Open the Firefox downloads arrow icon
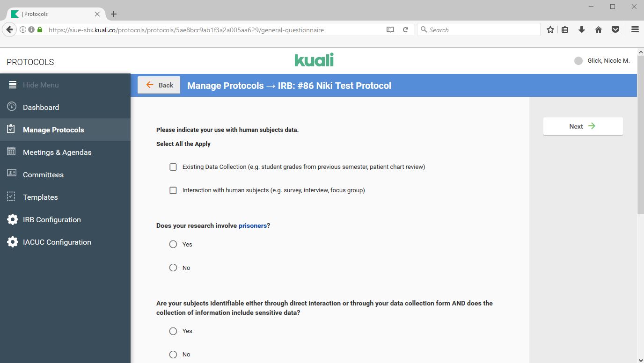The image size is (644, 363). 582,30
